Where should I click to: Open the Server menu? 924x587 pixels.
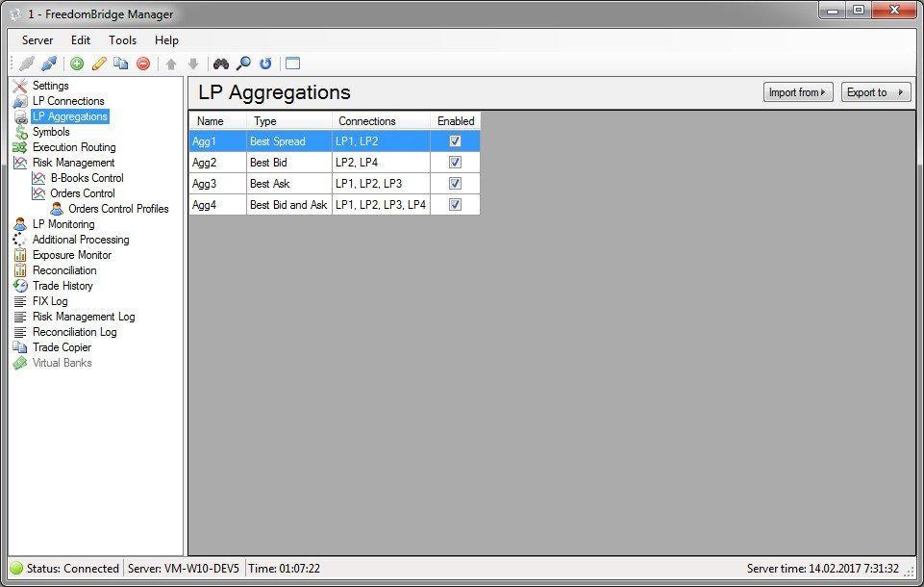click(37, 40)
